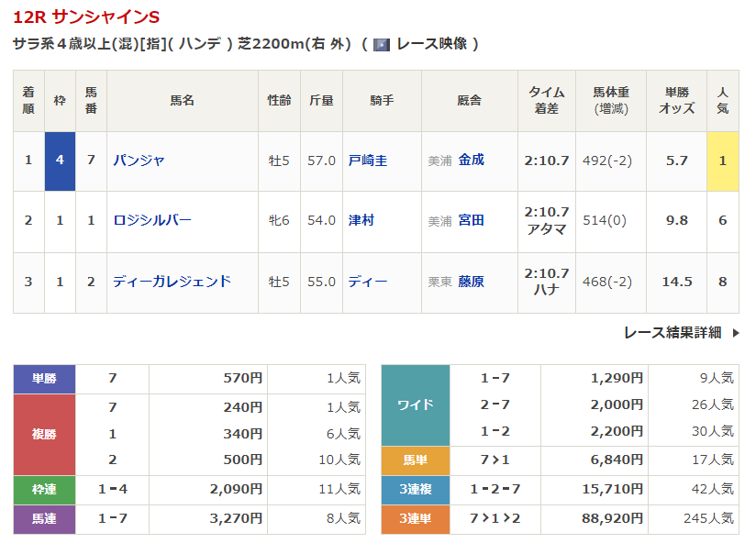Click the race video play icon
The width and height of the screenshot is (756, 543).
(382, 44)
